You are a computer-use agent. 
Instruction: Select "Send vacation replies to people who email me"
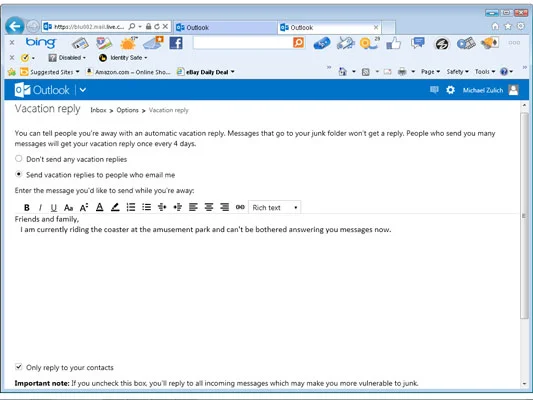click(19, 174)
